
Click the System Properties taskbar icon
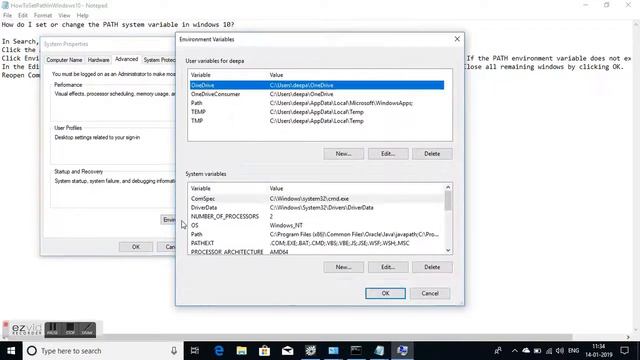point(402,351)
